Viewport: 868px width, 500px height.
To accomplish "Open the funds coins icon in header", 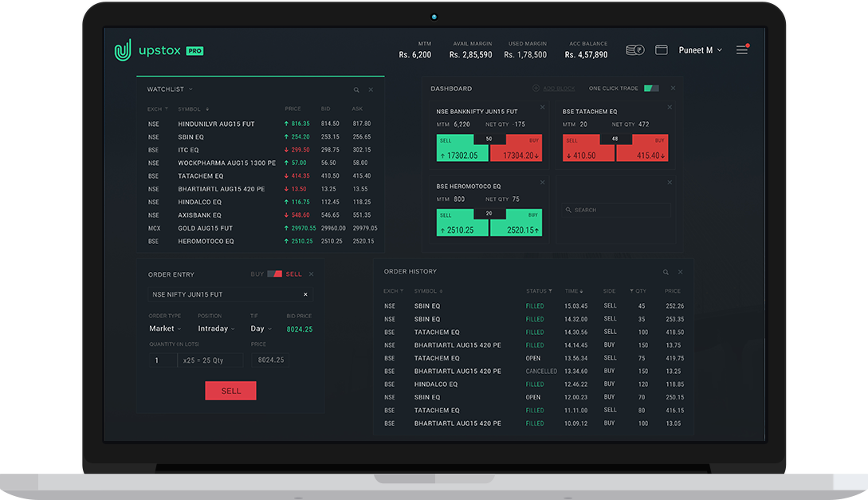I will pyautogui.click(x=635, y=49).
